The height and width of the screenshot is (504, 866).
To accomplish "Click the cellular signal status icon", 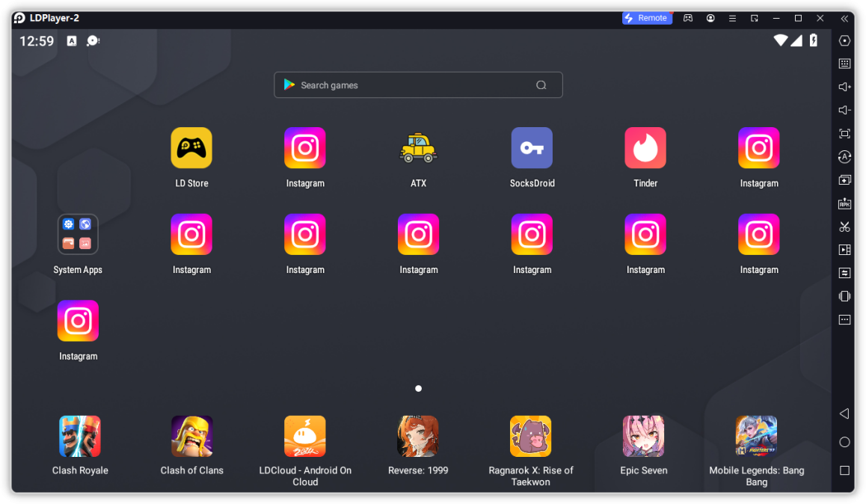I will pyautogui.click(x=796, y=40).
